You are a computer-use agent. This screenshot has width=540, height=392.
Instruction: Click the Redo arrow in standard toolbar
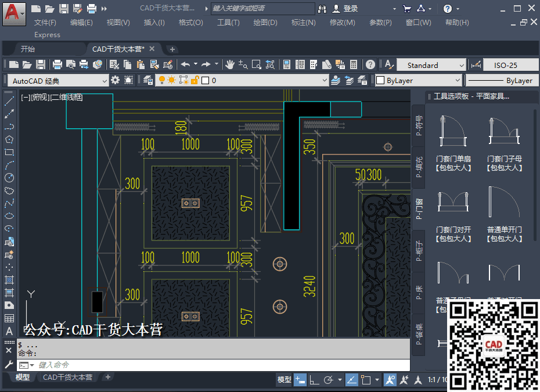(x=206, y=64)
